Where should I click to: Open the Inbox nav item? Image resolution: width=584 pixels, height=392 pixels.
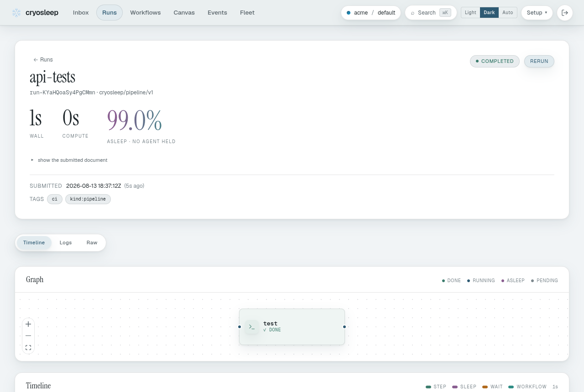point(81,13)
